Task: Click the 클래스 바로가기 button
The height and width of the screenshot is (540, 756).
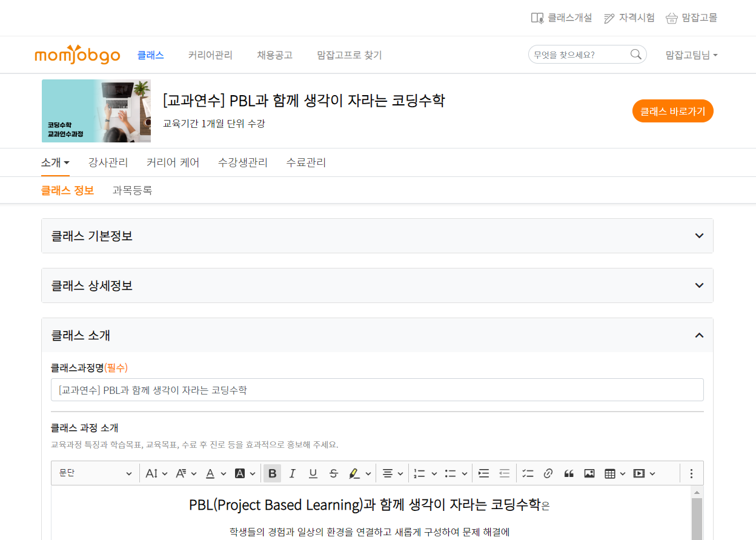Action: tap(672, 112)
